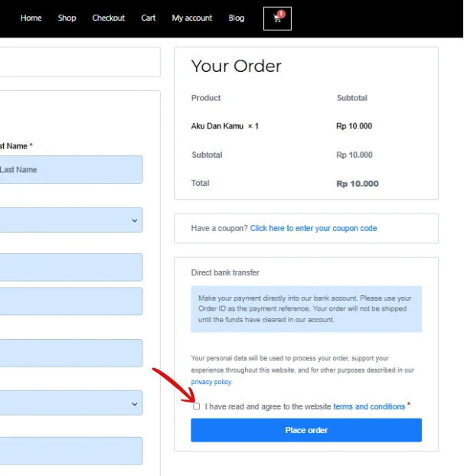Go to the Home page
This screenshot has width=464, height=476.
point(31,18)
